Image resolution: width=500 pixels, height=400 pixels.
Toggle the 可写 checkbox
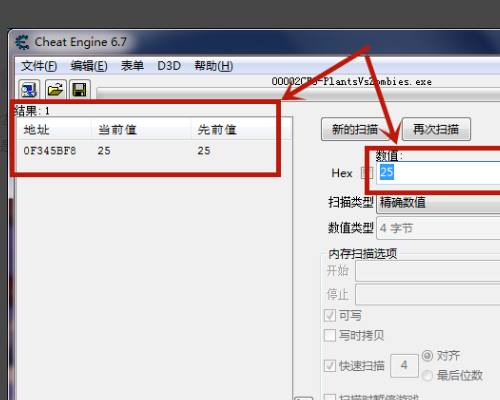coord(330,315)
